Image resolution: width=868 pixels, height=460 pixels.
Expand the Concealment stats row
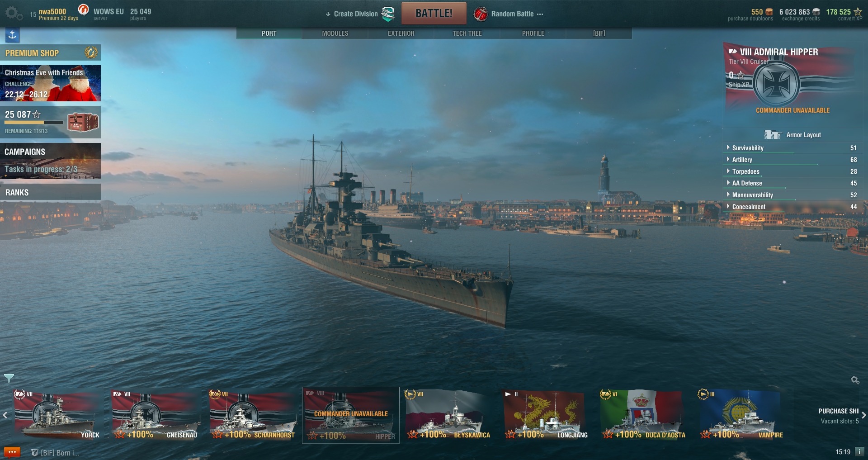point(792,207)
